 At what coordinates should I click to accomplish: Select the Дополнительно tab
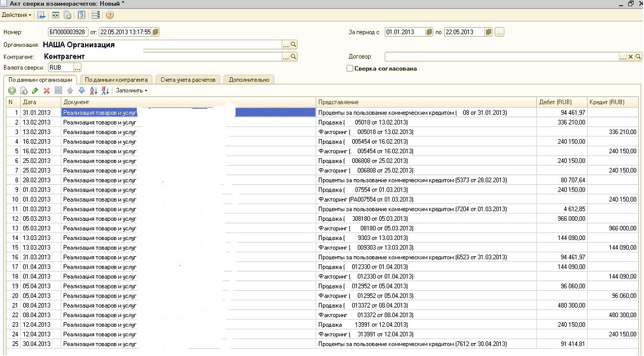coord(248,79)
